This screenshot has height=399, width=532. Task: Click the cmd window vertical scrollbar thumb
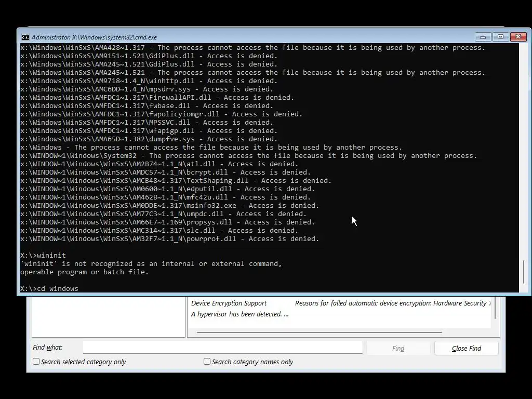[524, 272]
